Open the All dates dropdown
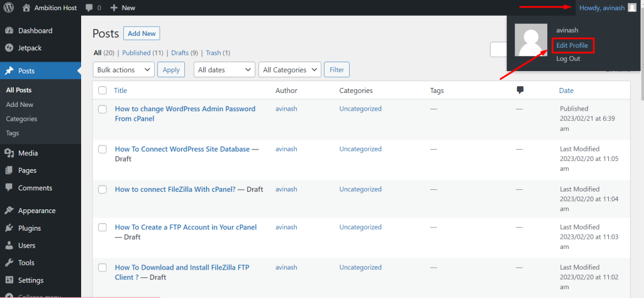 click(x=225, y=70)
